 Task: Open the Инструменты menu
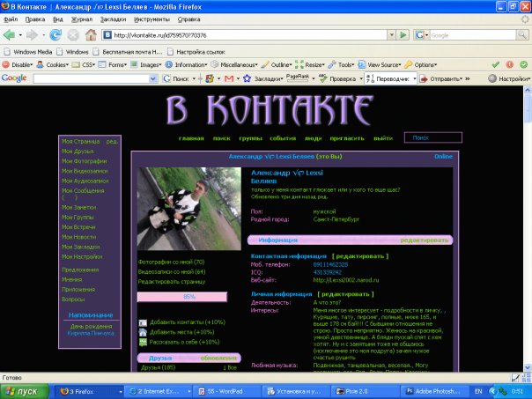point(151,19)
